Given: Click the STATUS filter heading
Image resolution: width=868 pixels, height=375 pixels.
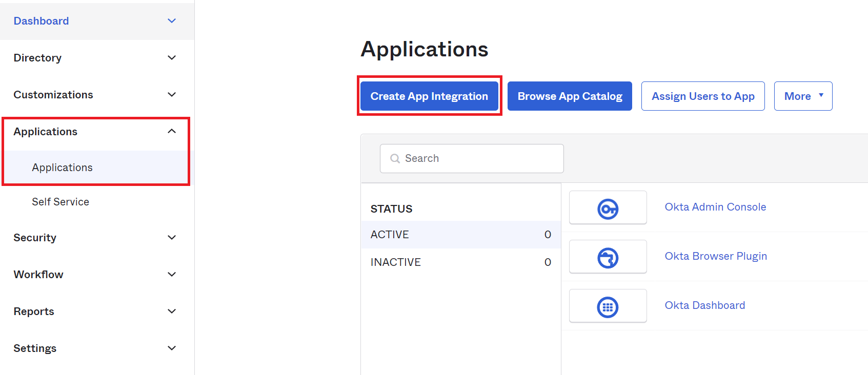Looking at the screenshot, I should coord(391,209).
